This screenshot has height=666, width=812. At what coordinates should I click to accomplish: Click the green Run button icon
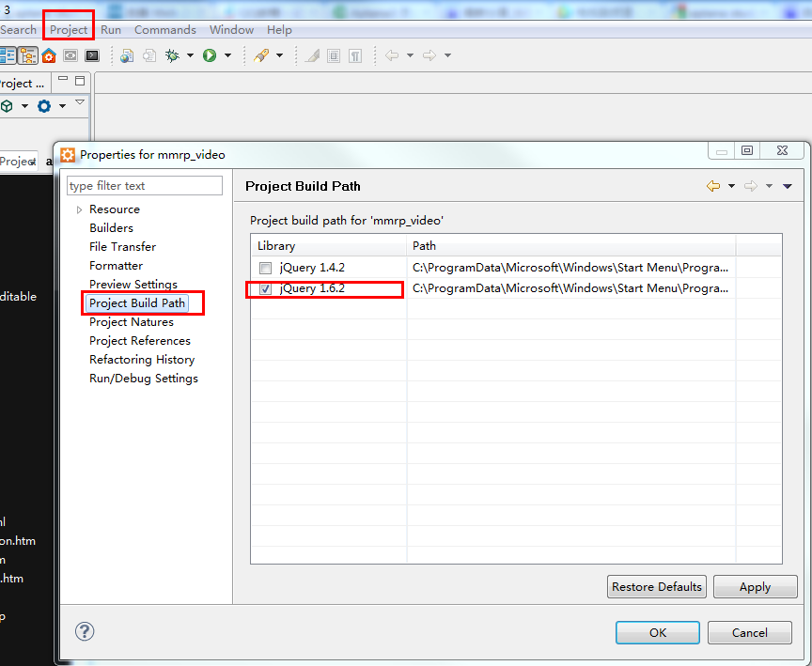pos(210,55)
